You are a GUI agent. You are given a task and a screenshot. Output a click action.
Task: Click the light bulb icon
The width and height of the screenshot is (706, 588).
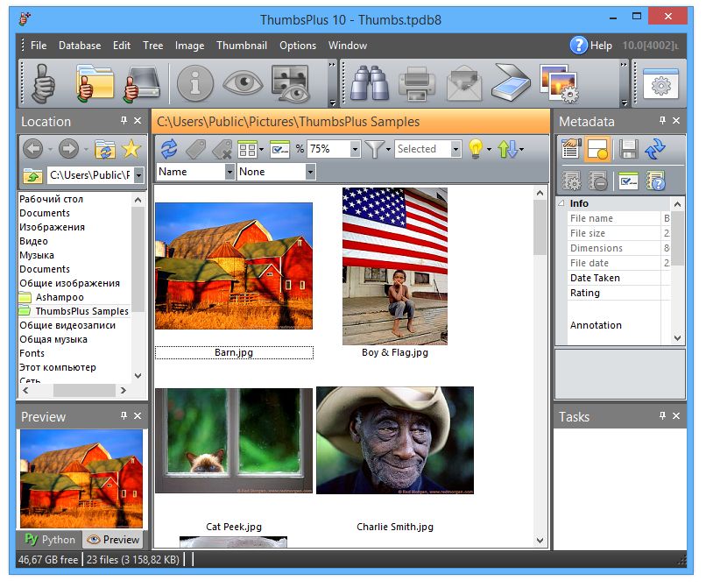click(x=476, y=149)
